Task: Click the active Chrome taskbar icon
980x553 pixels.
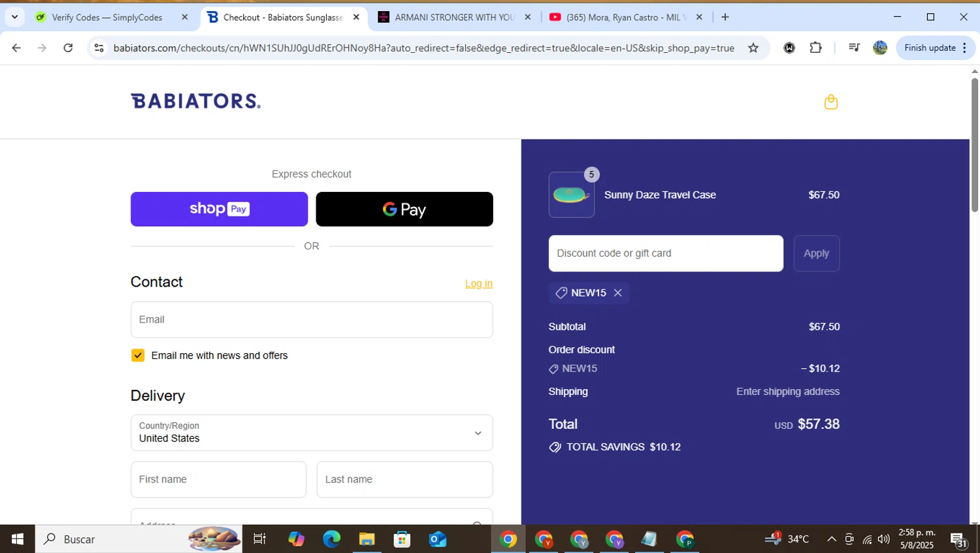Action: click(x=508, y=539)
